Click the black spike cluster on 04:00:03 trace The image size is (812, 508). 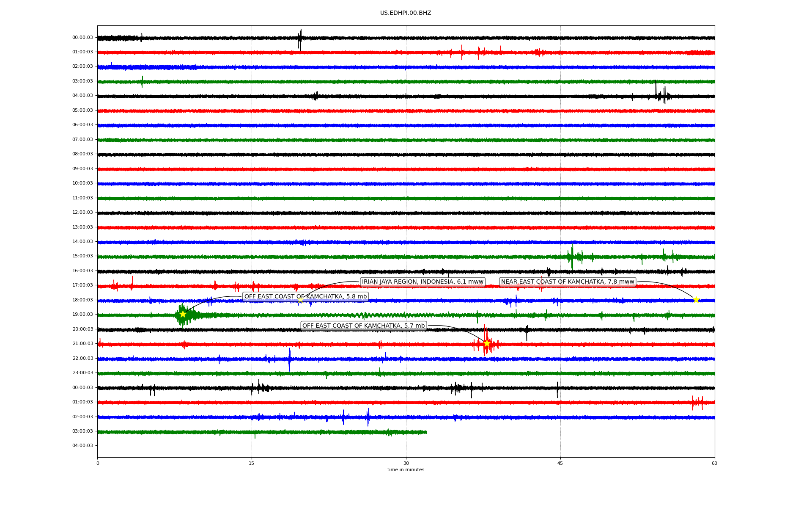click(x=661, y=96)
